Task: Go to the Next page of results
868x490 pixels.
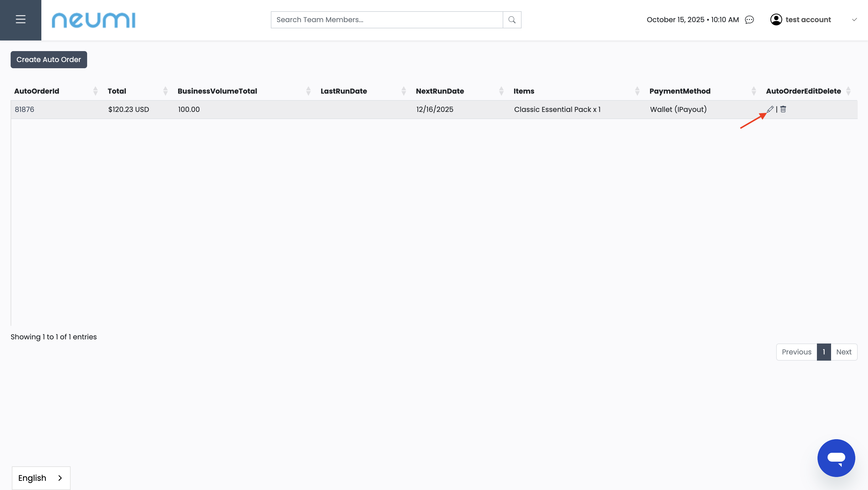Action: (x=844, y=351)
